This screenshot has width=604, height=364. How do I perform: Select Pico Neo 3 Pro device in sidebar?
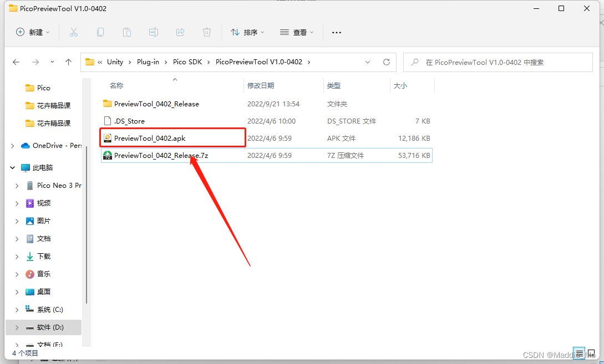tap(54, 186)
